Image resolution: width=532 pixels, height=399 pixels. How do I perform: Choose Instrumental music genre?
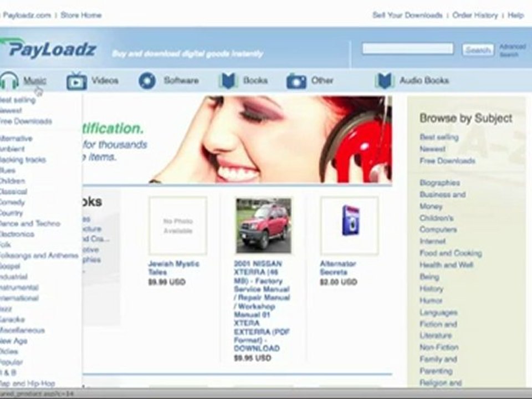click(19, 288)
